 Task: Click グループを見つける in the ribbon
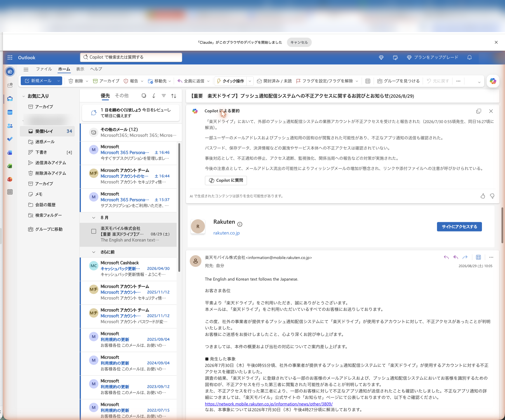point(398,81)
